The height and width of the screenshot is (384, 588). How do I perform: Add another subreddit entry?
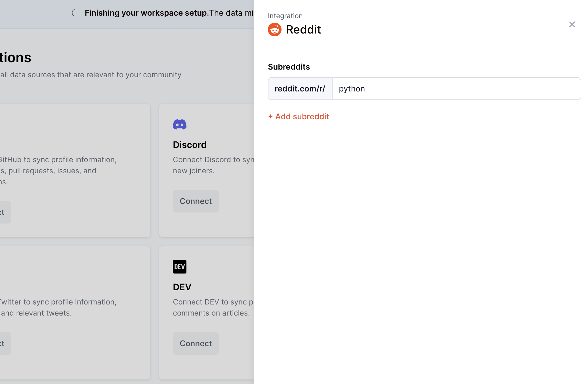[x=299, y=116]
